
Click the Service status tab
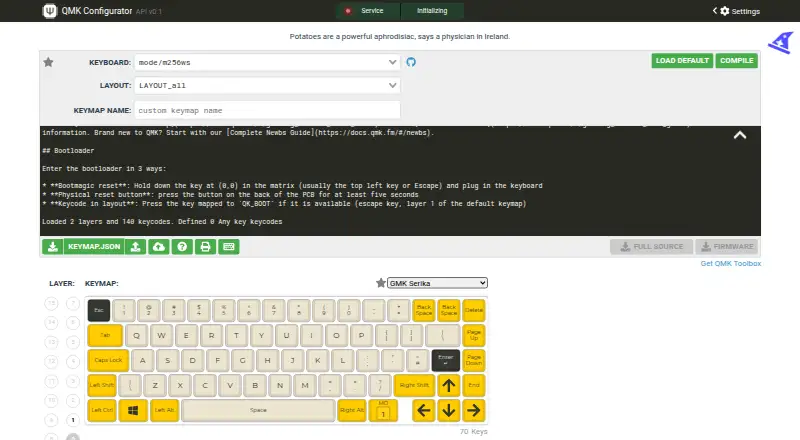[x=368, y=11]
